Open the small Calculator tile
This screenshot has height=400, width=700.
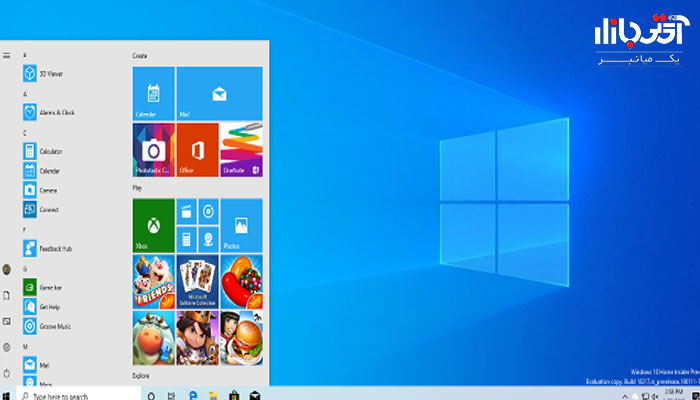point(186,240)
